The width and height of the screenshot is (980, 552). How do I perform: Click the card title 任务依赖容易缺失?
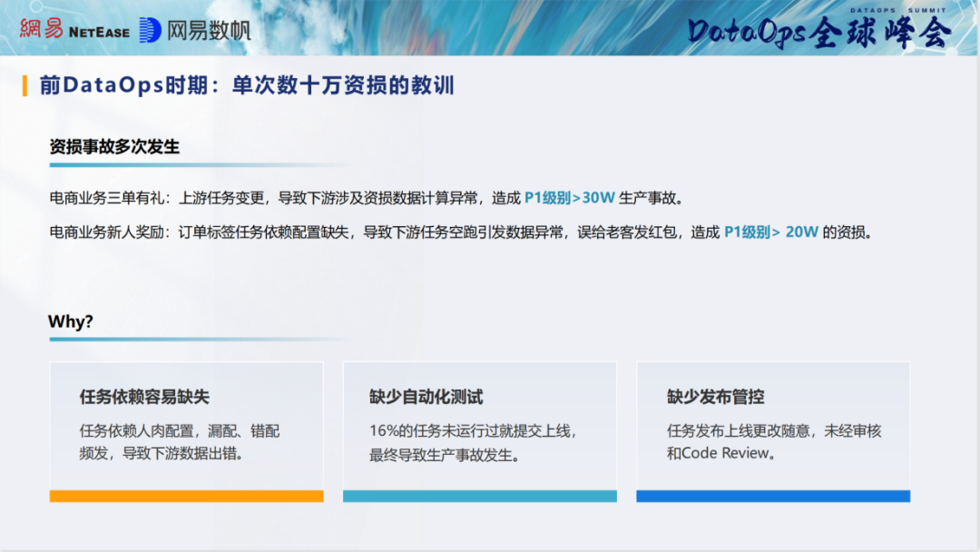(144, 397)
